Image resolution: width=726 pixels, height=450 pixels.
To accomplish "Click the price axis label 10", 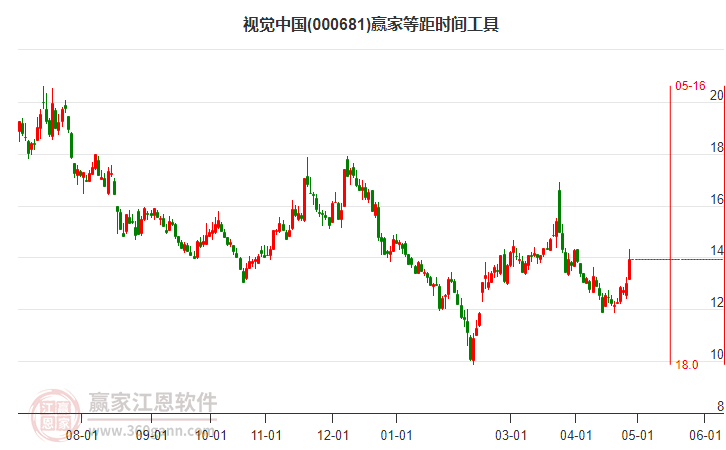I will click(x=717, y=355).
